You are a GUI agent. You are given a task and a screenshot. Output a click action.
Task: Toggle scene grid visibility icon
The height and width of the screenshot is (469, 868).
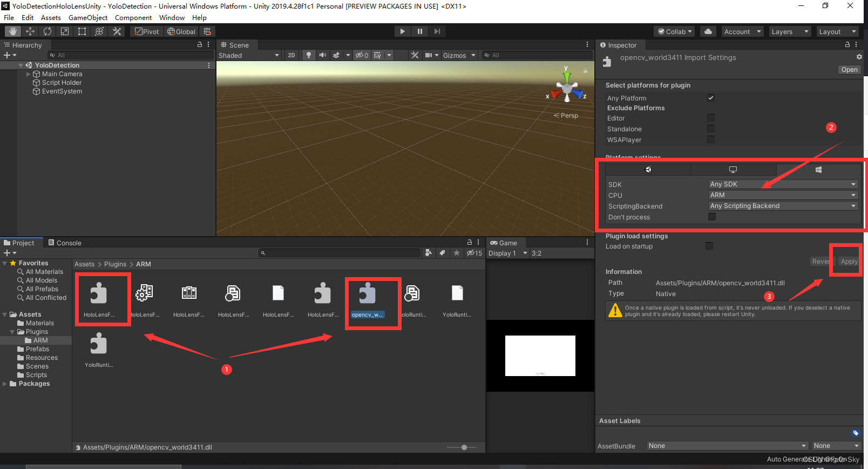(x=377, y=55)
